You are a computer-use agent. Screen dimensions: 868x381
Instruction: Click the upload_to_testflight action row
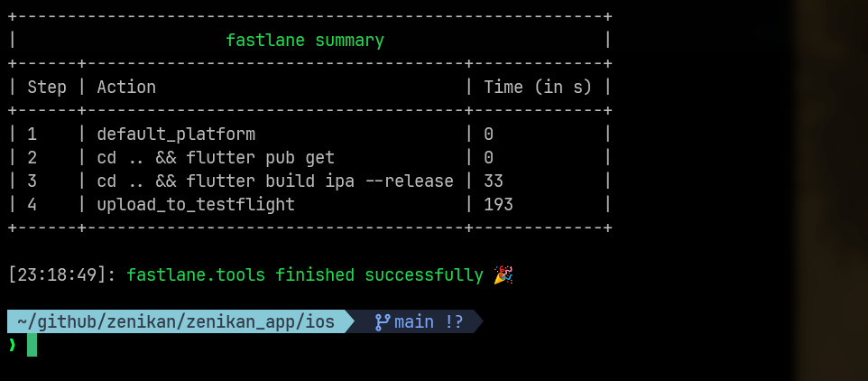point(309,205)
